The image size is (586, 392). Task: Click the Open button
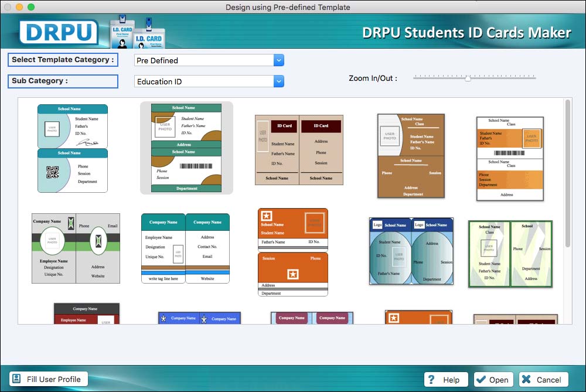493,380
